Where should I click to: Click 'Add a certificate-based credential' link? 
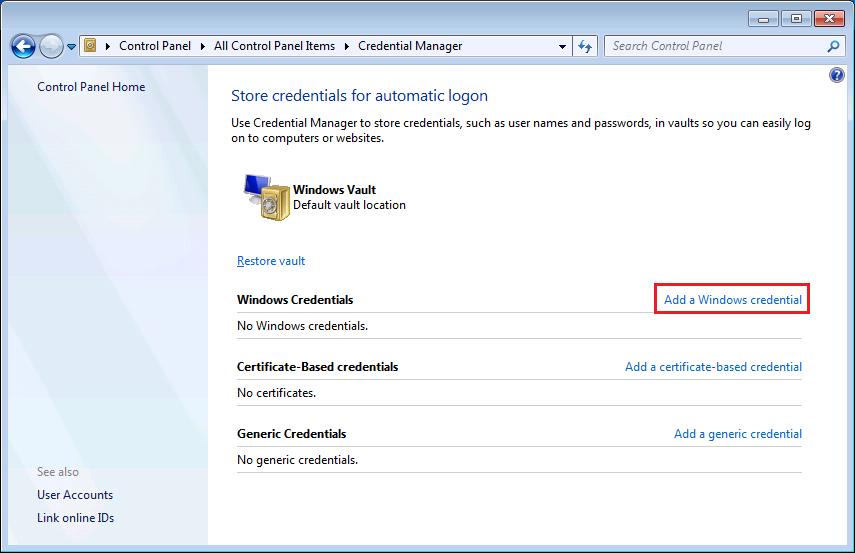[713, 367]
